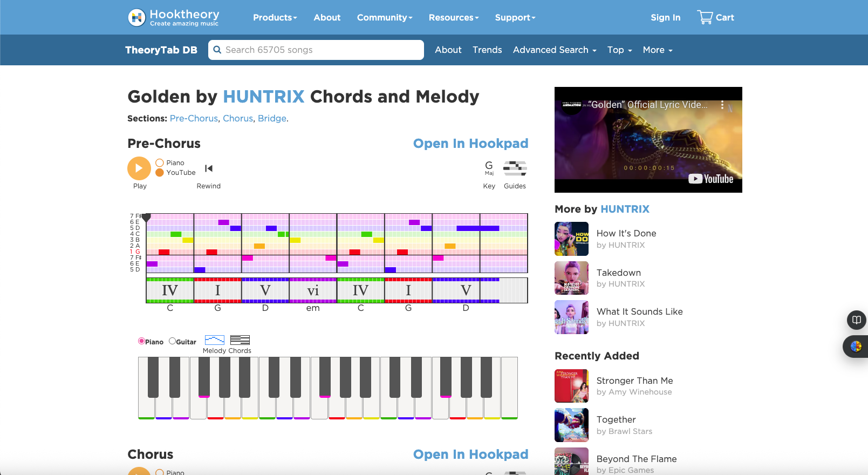Open Together song title

click(616, 419)
